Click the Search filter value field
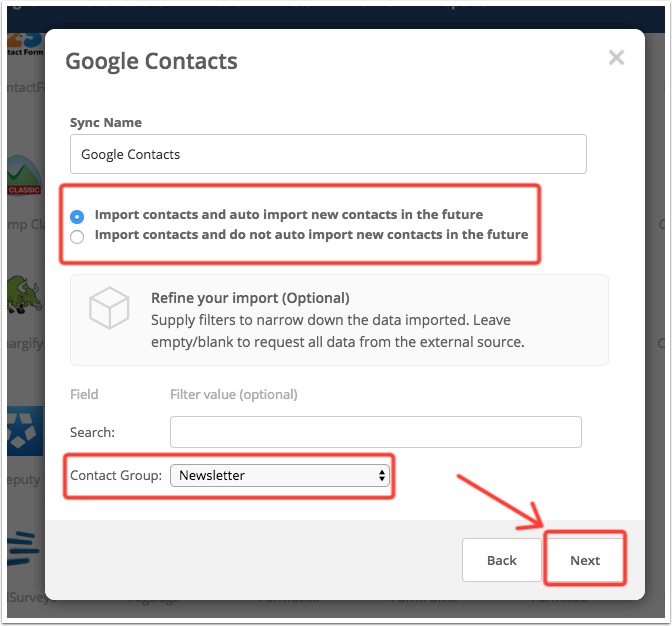672x626 pixels. click(x=375, y=432)
